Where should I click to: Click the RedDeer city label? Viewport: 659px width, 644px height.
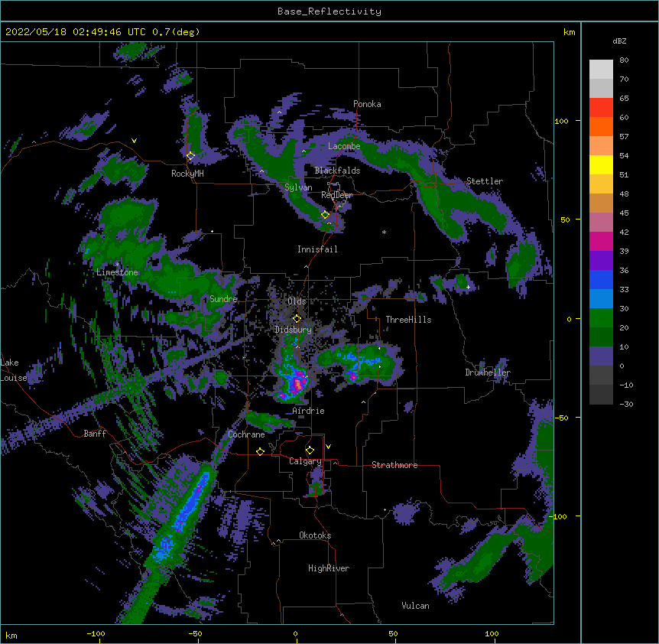pyautogui.click(x=337, y=195)
